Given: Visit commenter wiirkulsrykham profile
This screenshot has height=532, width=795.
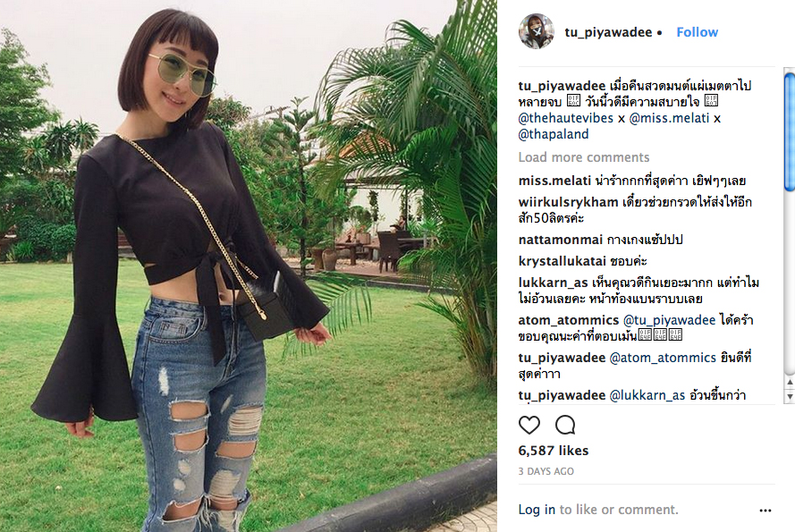Looking at the screenshot, I should coord(569,202).
